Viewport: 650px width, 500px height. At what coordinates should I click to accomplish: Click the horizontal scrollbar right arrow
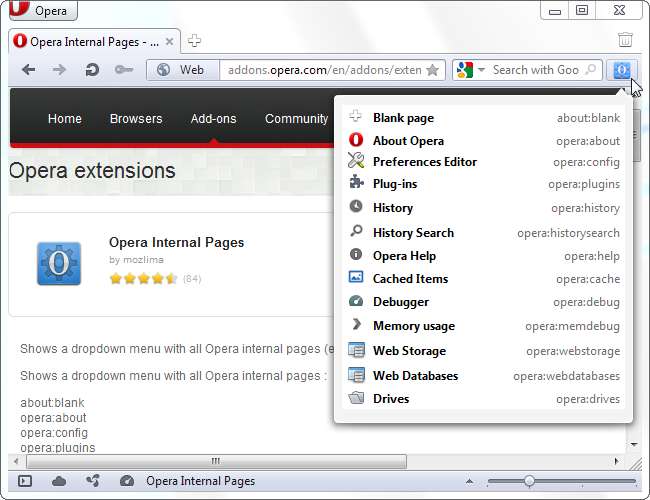(616, 461)
